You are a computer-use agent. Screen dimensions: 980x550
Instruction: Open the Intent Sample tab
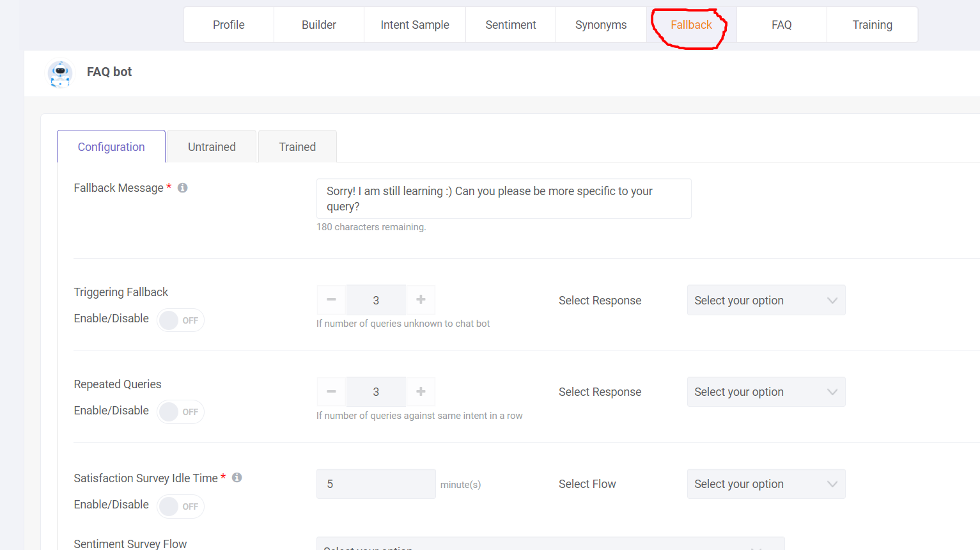(415, 25)
